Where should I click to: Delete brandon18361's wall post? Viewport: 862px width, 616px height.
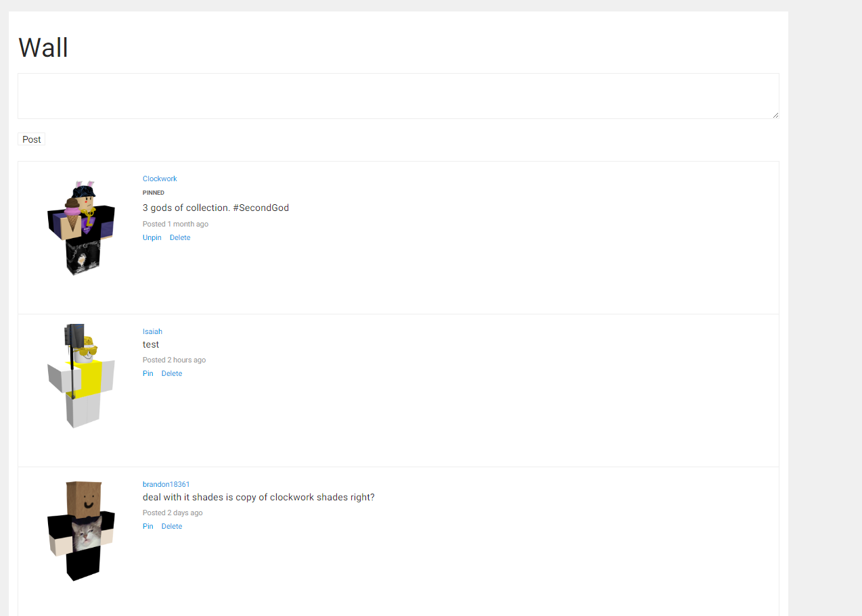click(171, 526)
